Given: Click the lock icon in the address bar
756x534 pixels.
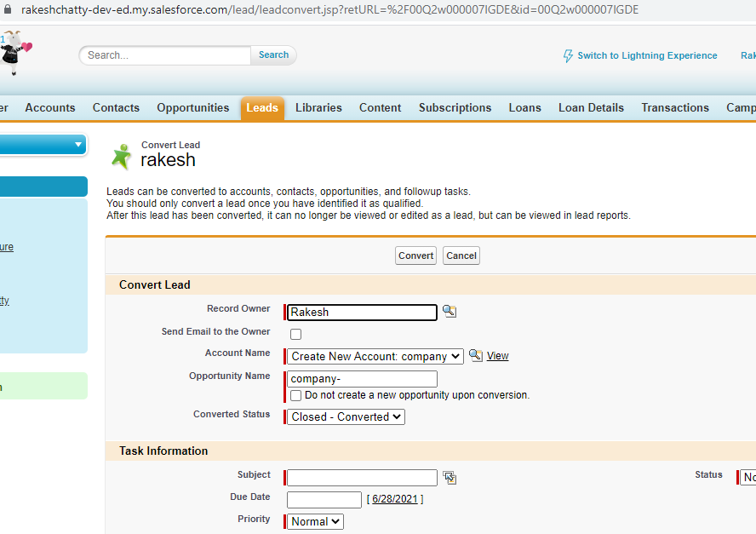Looking at the screenshot, I should [x=7, y=9].
